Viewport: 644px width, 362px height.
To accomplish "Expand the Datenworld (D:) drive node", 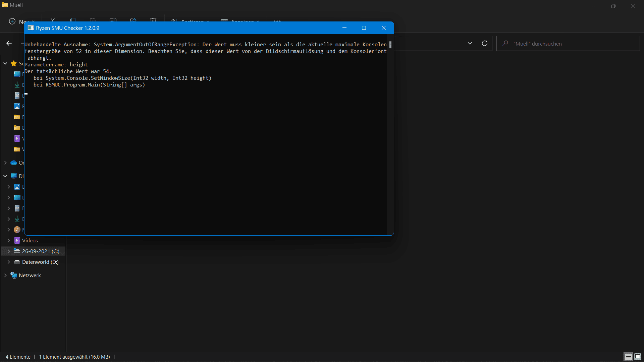I will coord(9,262).
